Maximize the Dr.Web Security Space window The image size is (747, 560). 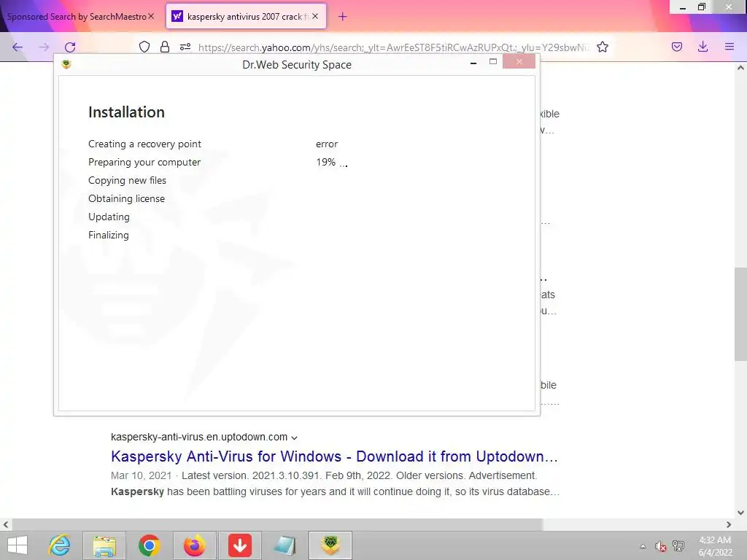tap(493, 61)
